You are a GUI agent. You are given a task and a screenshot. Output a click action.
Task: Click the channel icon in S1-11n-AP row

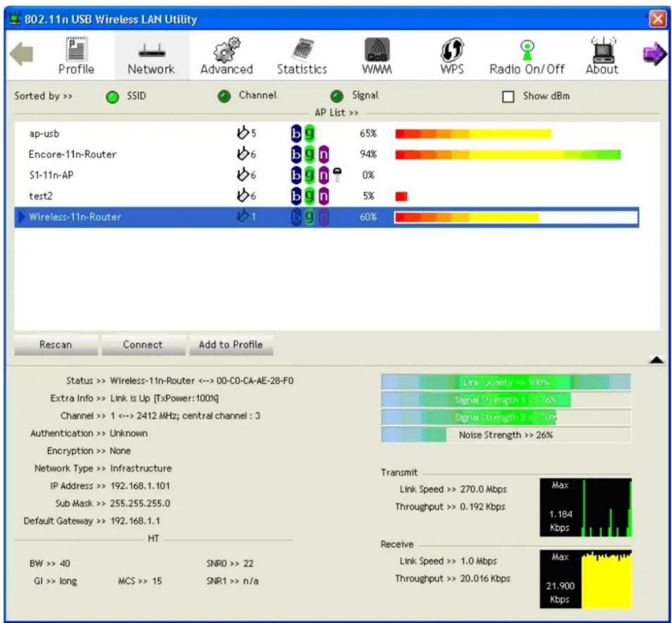point(243,174)
